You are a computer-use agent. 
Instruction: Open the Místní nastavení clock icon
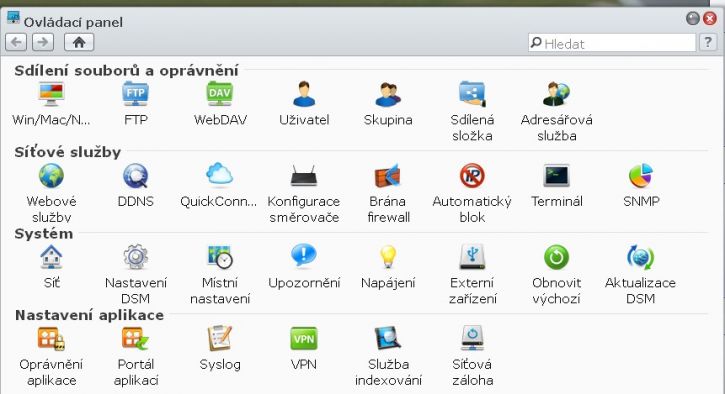pyautogui.click(x=220, y=257)
